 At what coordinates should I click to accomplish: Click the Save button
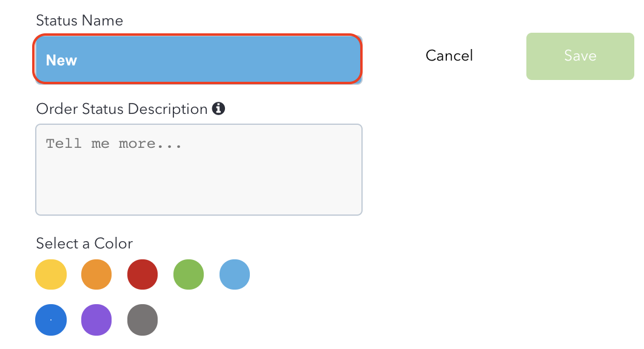pos(580,56)
